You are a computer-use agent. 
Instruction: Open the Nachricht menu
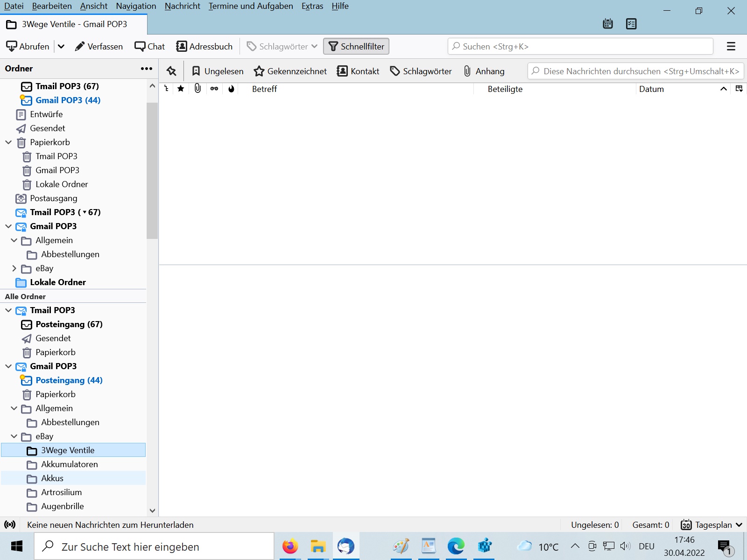[x=182, y=6]
